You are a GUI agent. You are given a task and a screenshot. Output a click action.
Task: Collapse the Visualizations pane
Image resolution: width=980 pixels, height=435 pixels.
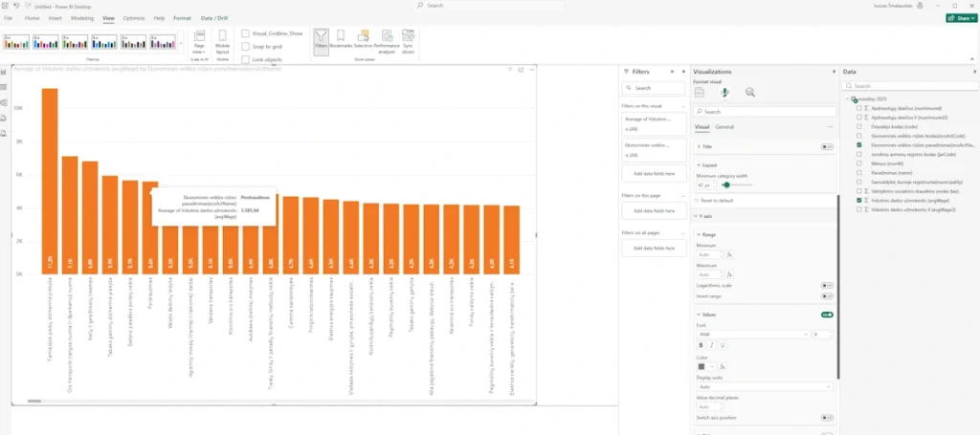tap(834, 72)
